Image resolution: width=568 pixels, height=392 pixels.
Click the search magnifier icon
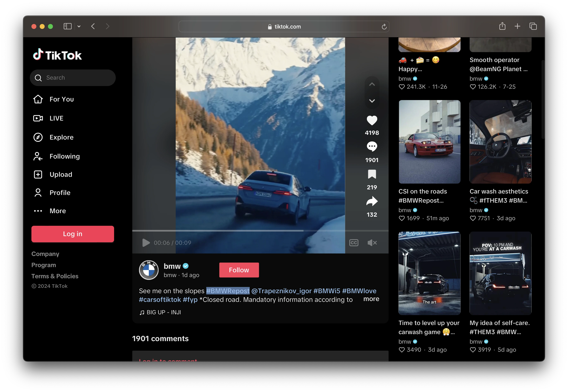tap(38, 78)
